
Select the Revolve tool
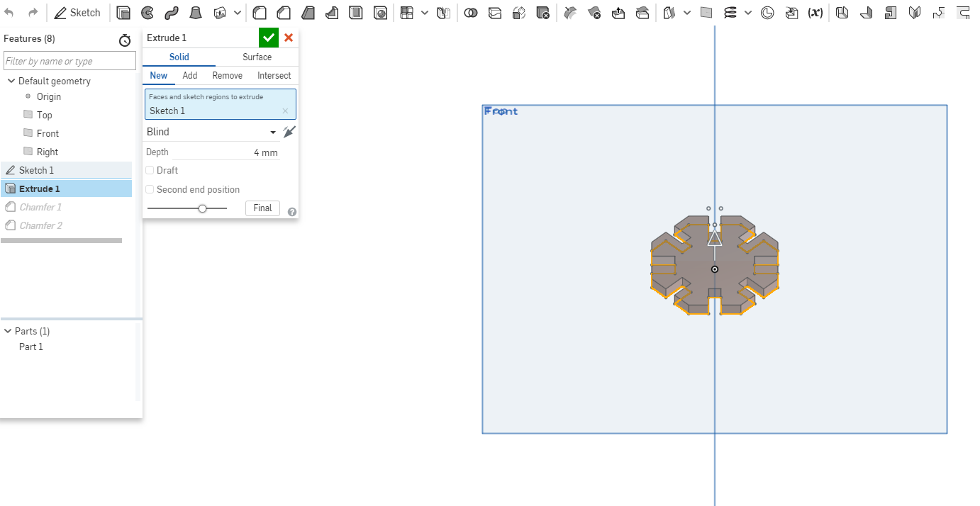pos(147,13)
